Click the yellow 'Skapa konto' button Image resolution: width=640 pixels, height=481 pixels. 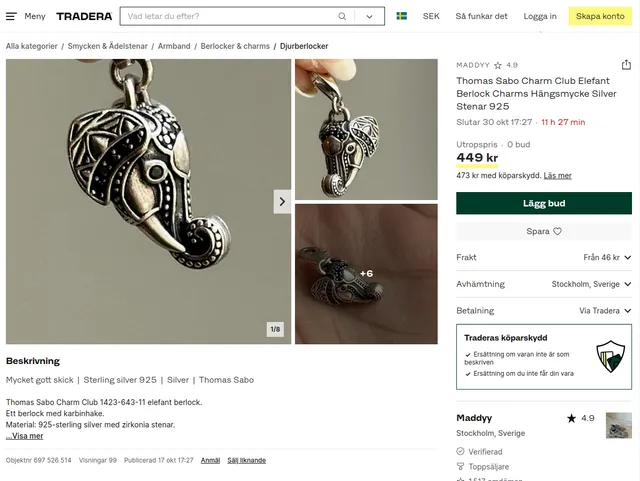(x=600, y=16)
